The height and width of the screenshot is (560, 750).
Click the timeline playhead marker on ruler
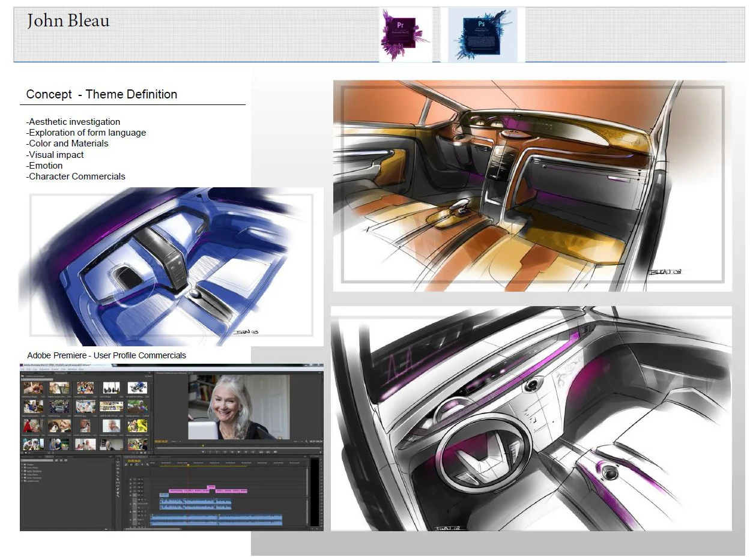point(188,465)
